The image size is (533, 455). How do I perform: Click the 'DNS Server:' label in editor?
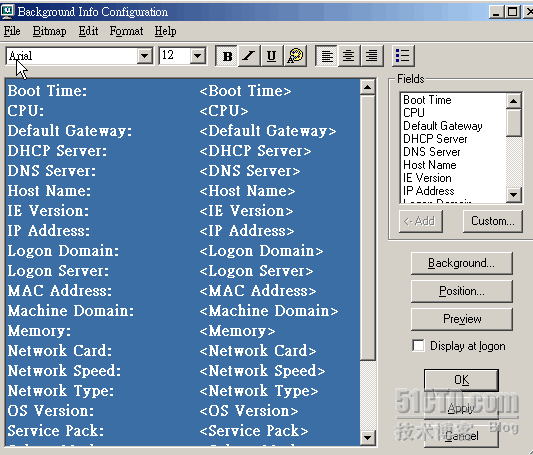click(x=52, y=171)
